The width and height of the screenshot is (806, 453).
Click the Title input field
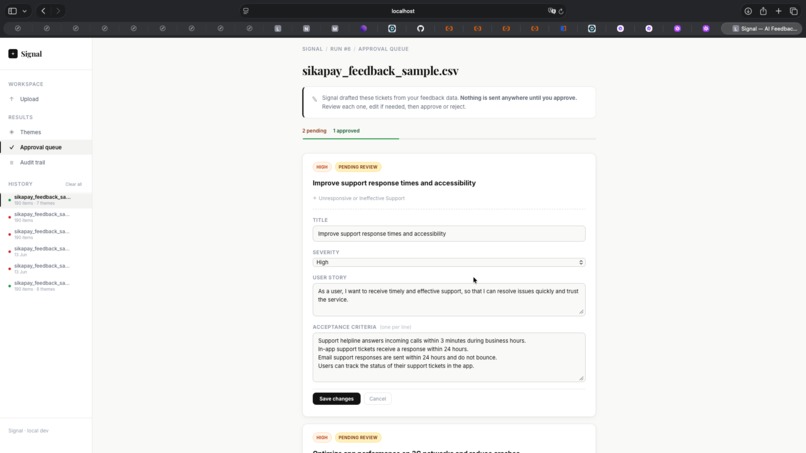tap(449, 233)
